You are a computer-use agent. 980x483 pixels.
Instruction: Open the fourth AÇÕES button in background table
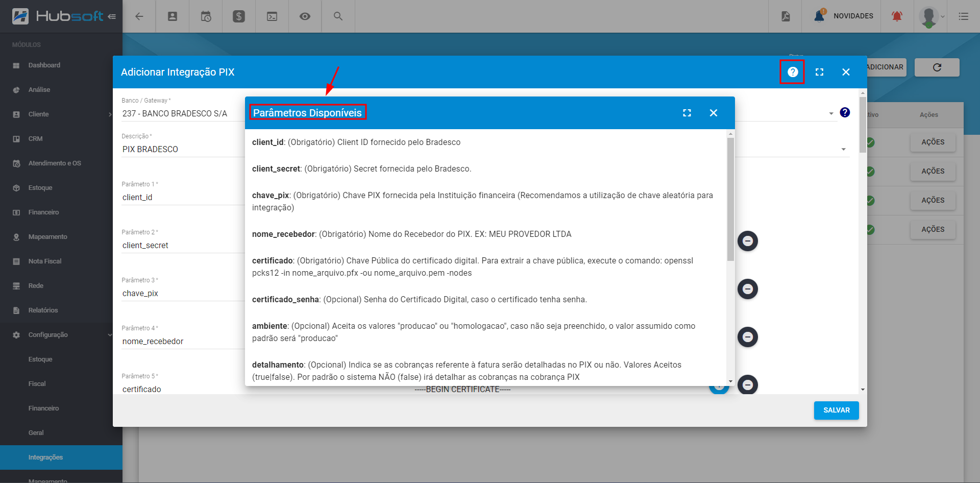coord(933,230)
